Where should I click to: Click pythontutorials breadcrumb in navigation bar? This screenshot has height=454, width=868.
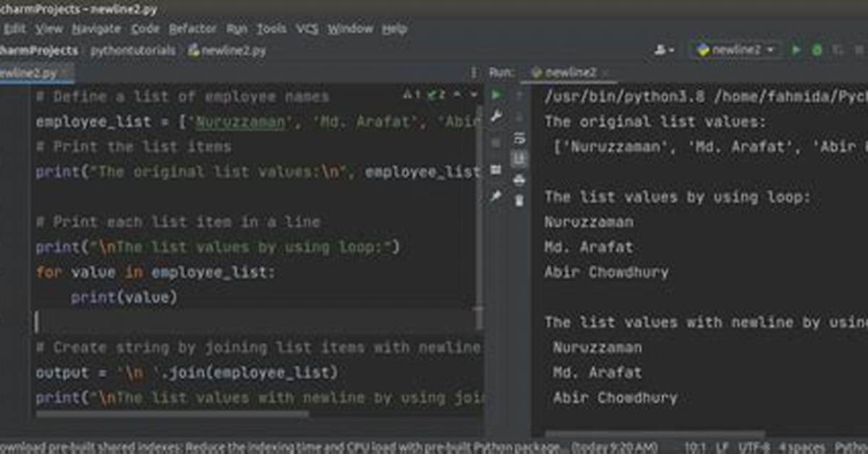point(133,51)
